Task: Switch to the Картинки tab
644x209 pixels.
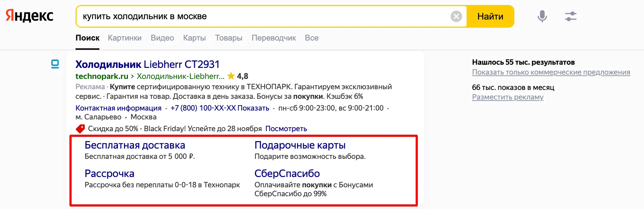Action: 125,38
